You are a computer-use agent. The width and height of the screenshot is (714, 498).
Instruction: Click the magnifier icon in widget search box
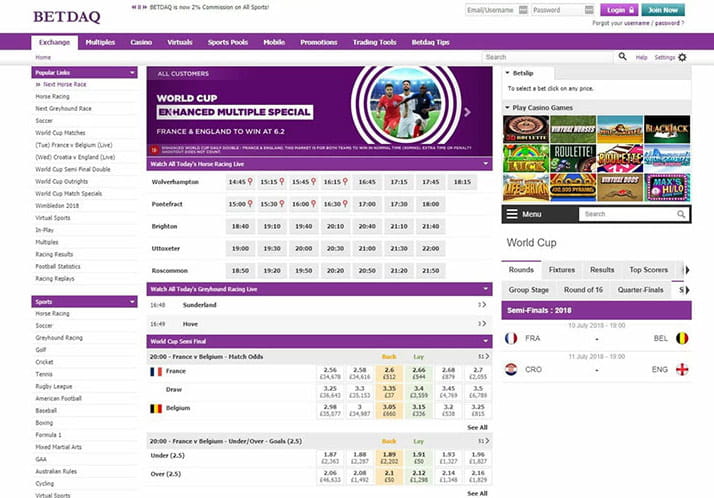click(681, 214)
